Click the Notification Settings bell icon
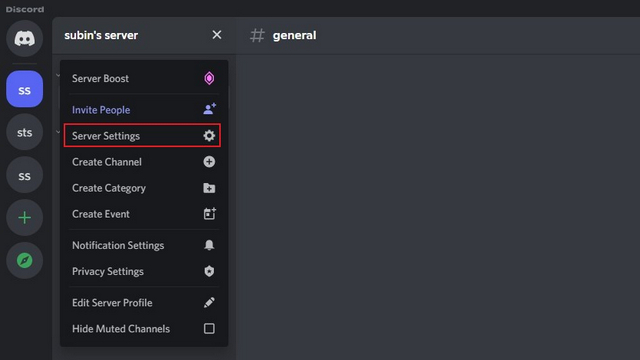Viewport: 640px width, 360px height. pyautogui.click(x=209, y=245)
